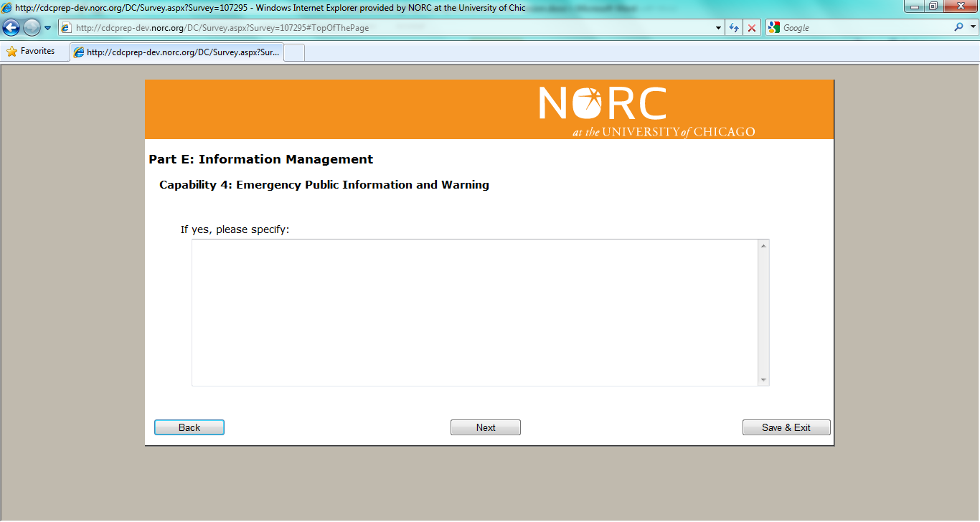Open the search options dropdown arrow

click(973, 28)
